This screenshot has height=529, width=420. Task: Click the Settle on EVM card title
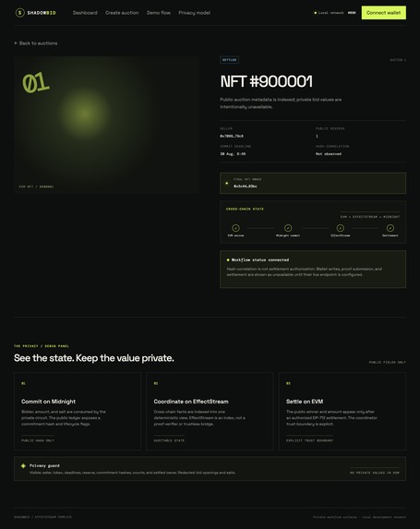[305, 402]
